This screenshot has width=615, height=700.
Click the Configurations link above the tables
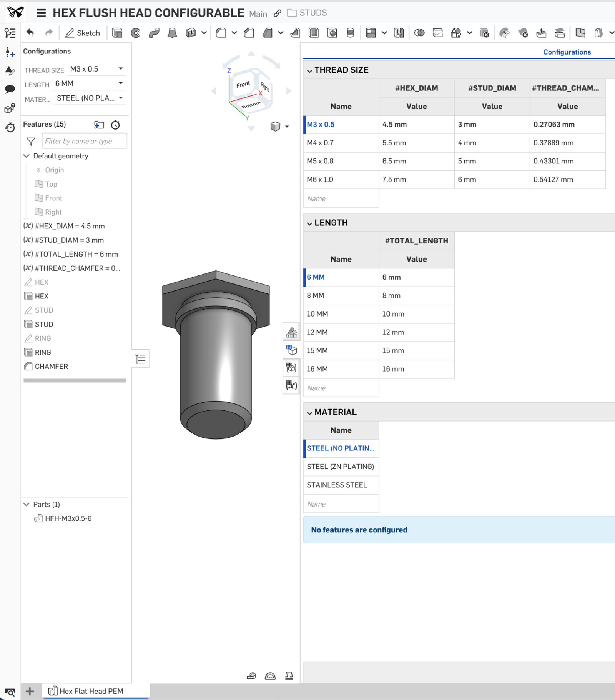(x=567, y=52)
